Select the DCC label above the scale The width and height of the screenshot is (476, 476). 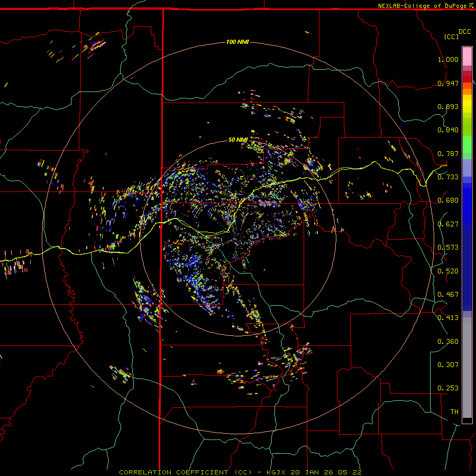tap(464, 32)
